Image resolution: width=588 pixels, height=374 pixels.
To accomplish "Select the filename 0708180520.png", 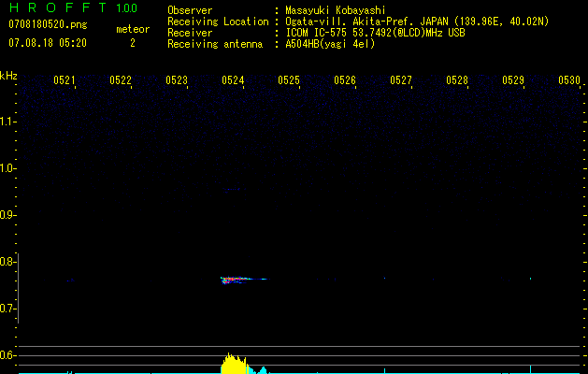I will tap(48, 24).
